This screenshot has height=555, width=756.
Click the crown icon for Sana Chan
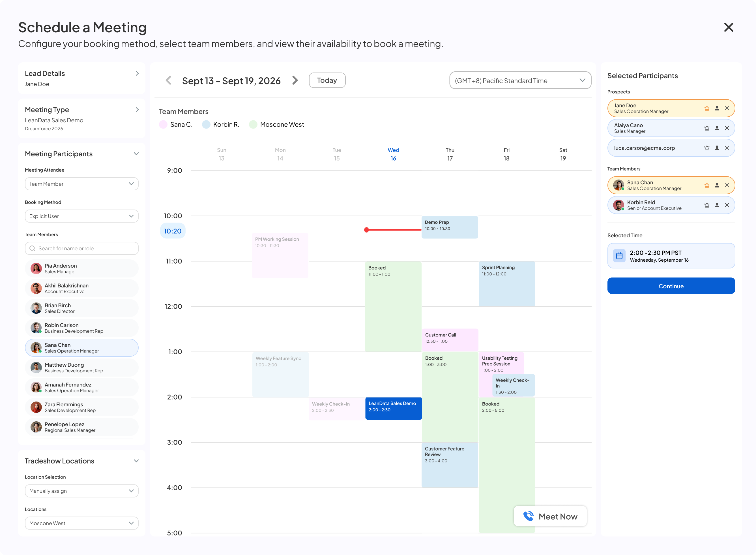pos(707,185)
